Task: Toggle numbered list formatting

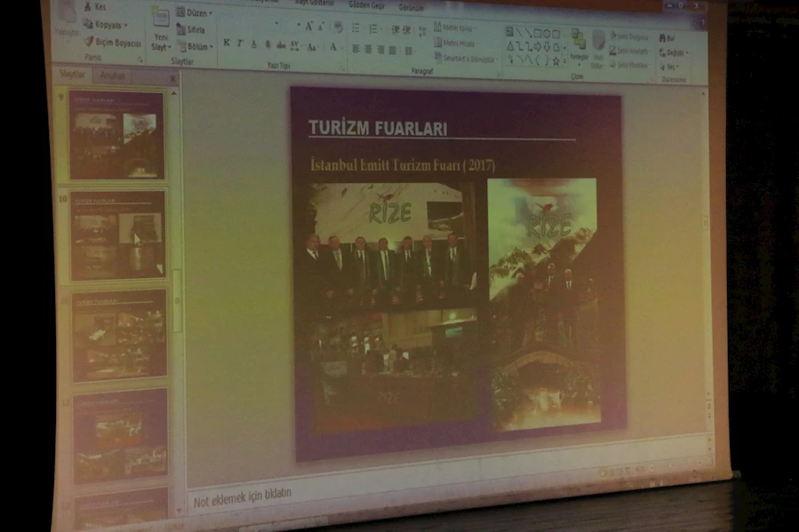Action: (373, 29)
